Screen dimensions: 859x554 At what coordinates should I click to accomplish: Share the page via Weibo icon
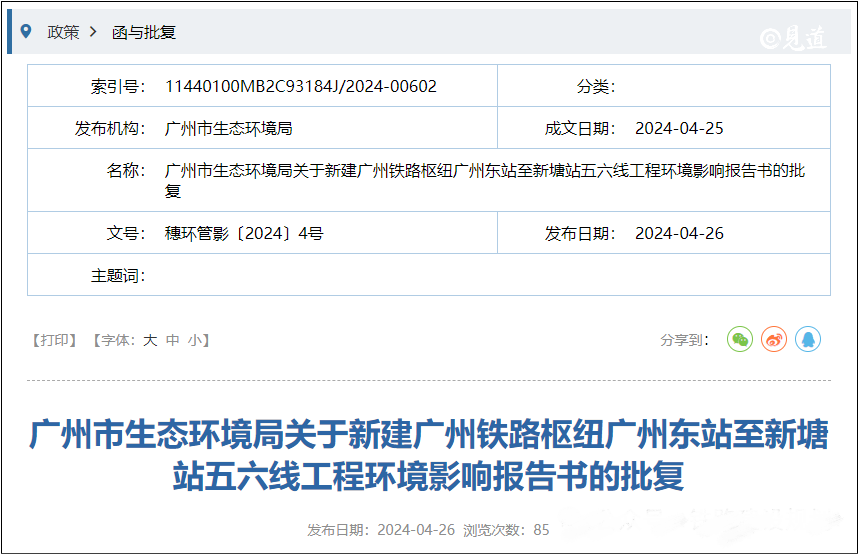pos(774,340)
